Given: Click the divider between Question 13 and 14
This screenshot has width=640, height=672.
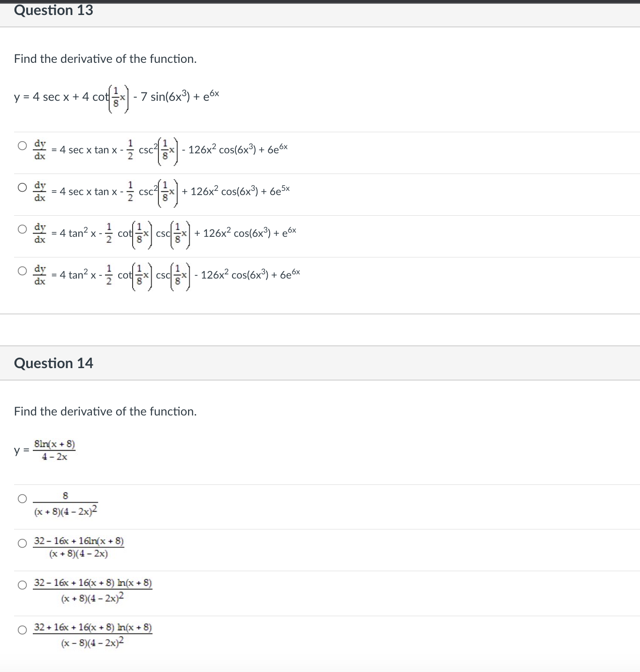Looking at the screenshot, I should (320, 328).
